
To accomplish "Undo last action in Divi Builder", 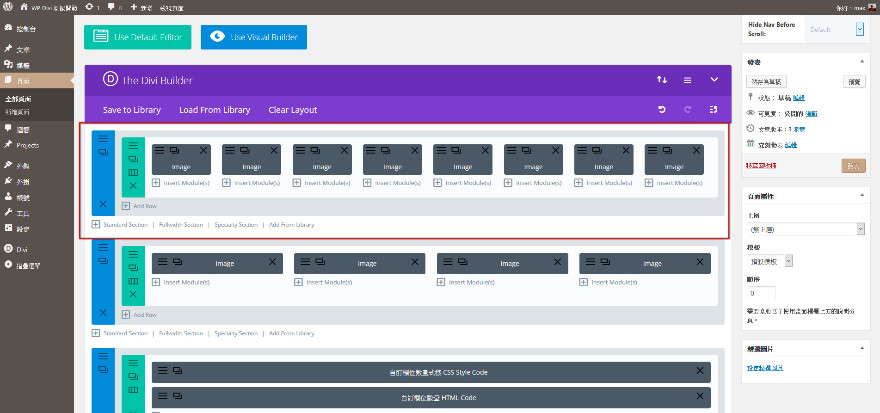I will click(662, 109).
